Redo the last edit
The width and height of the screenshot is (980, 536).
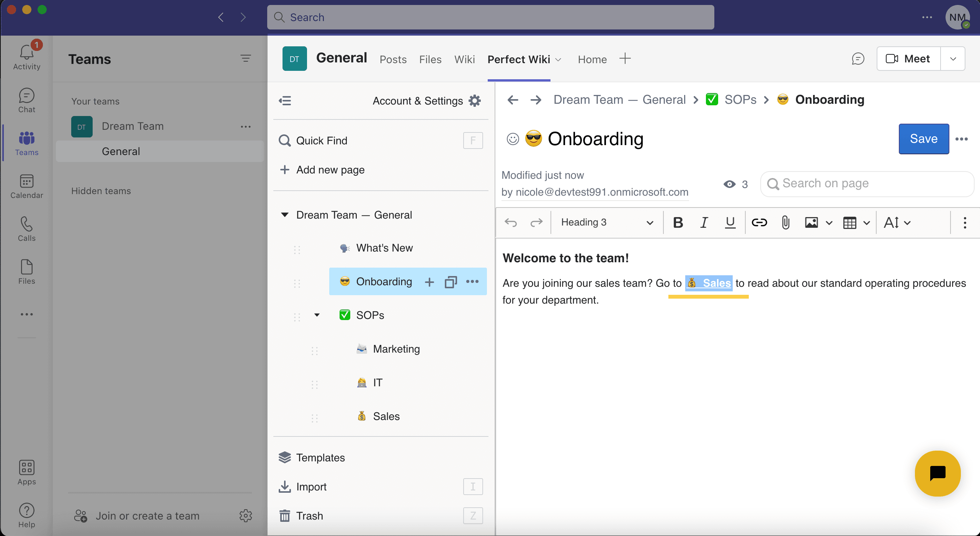point(536,222)
